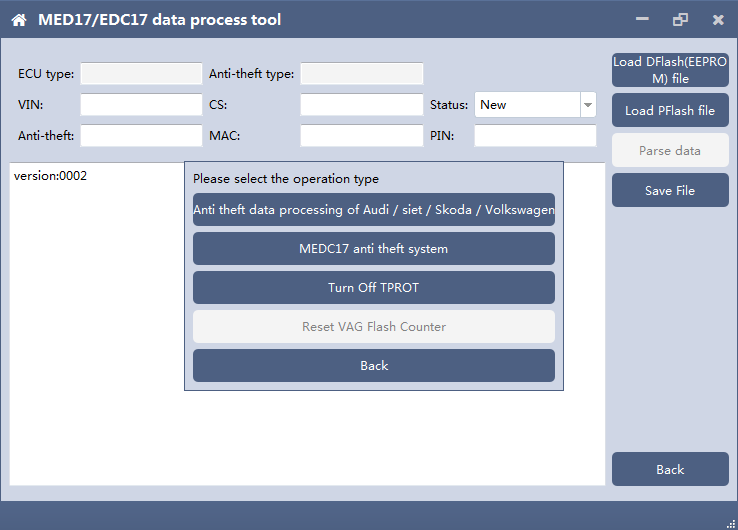Load PFlash file
Image resolution: width=738 pixels, height=530 pixels.
click(670, 111)
